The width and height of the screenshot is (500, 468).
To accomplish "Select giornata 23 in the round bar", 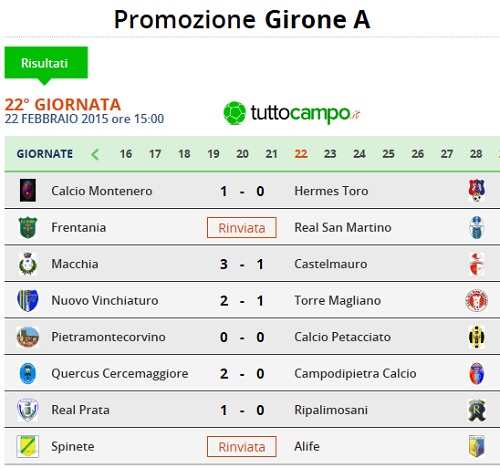I will 330,154.
